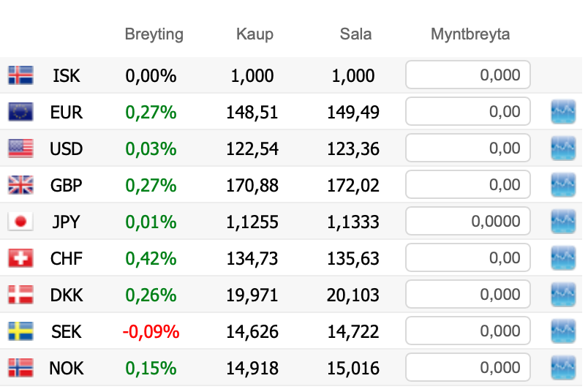588x392 pixels.
Task: Click the ISK converter input field
Action: (467, 75)
